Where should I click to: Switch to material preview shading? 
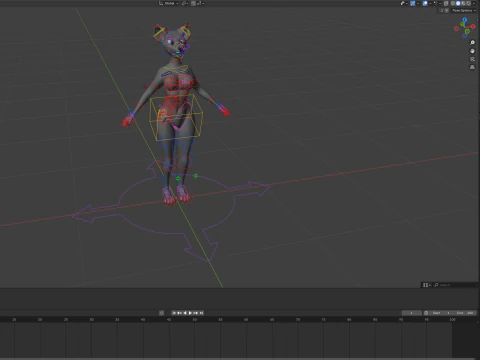pos(463,3)
